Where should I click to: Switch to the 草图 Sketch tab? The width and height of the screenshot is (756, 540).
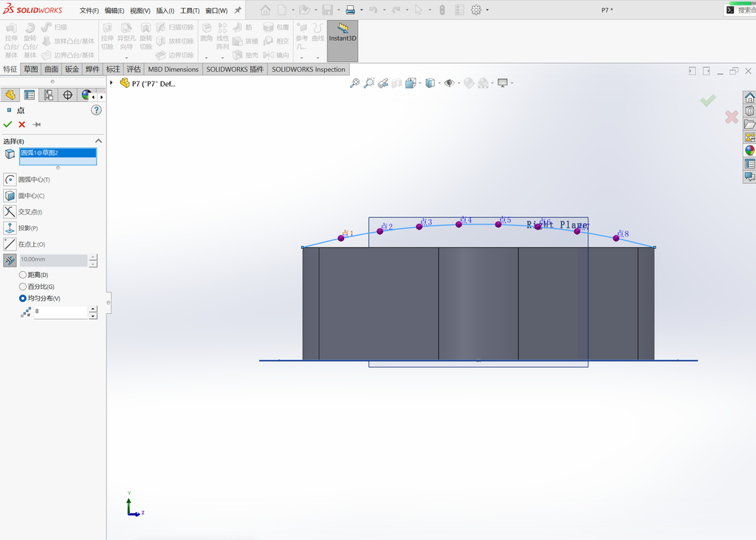pos(31,69)
